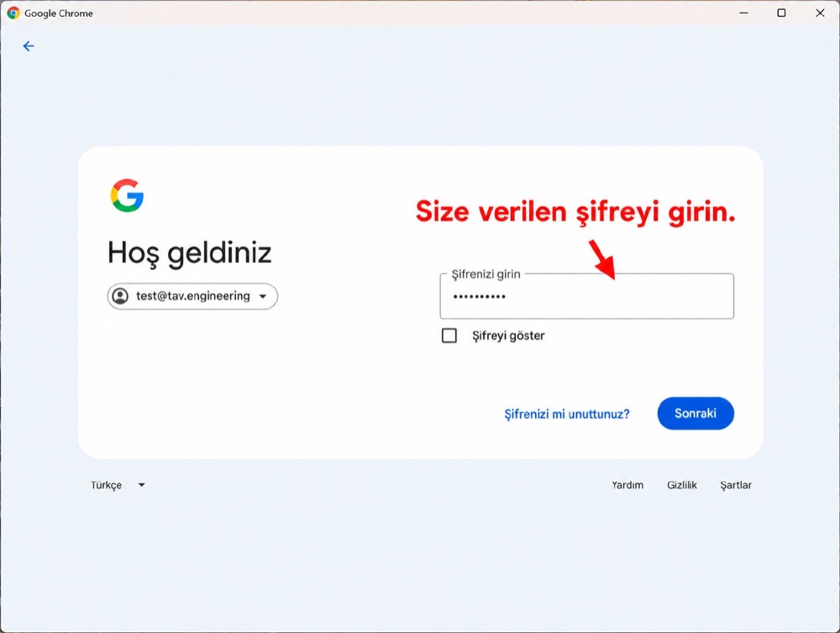Click the Google G logo
This screenshot has height=633, width=840.
128,196
